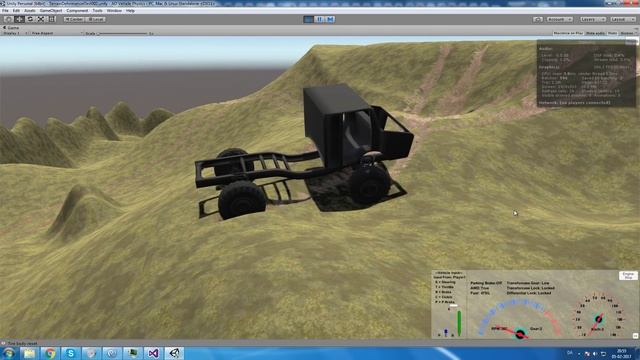Click the 'Network' line in Statistics overlay
640x360 pixels.
click(x=574, y=103)
